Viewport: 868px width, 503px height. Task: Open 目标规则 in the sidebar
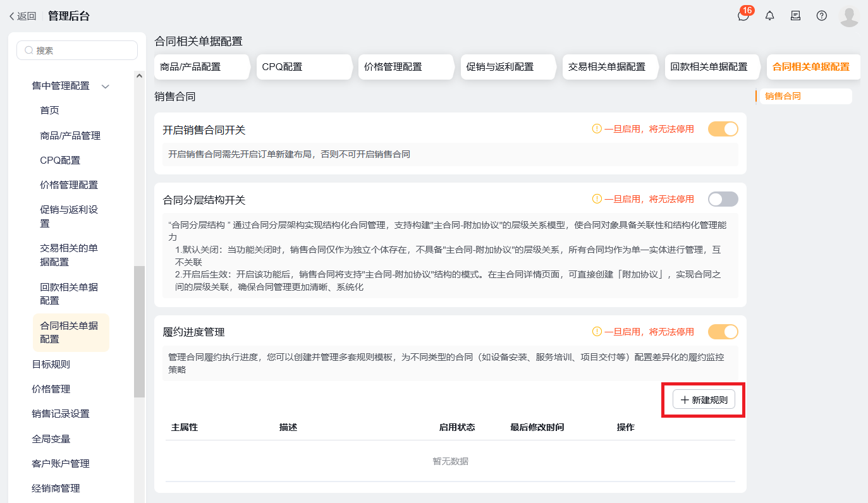(51, 364)
